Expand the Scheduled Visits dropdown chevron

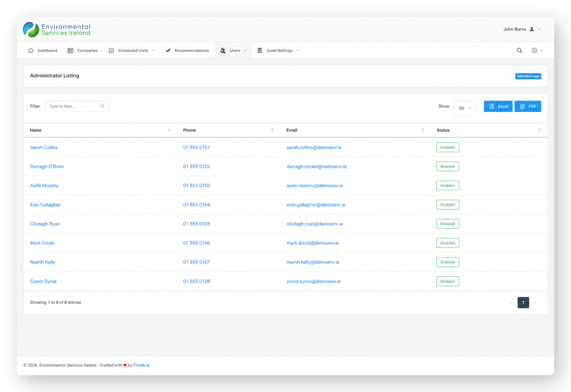(153, 51)
